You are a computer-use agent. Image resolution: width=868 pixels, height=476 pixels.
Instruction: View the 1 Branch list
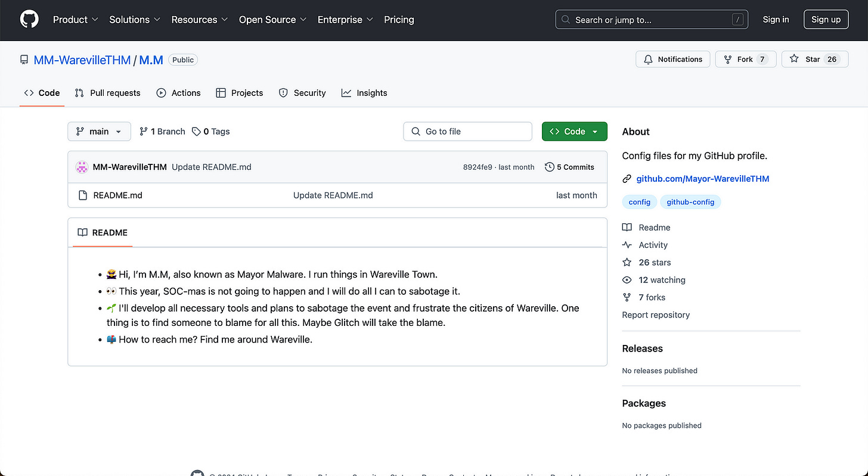point(162,132)
